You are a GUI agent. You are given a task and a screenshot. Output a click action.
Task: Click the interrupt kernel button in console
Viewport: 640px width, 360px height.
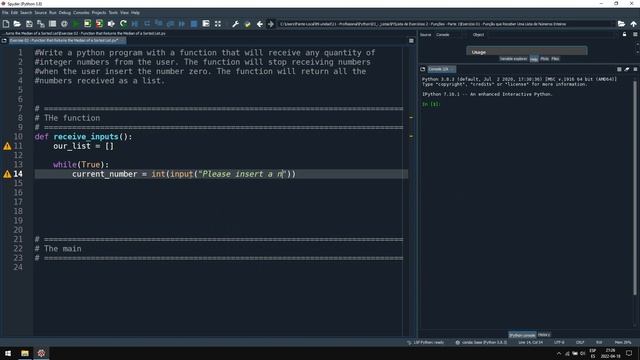[619, 69]
